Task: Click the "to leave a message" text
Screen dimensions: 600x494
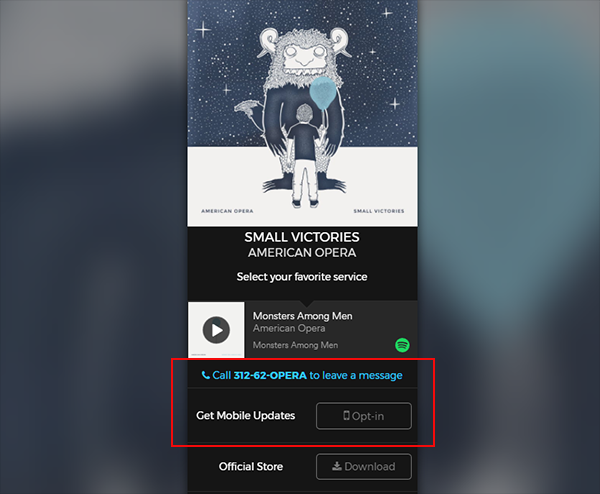Action: (356, 375)
